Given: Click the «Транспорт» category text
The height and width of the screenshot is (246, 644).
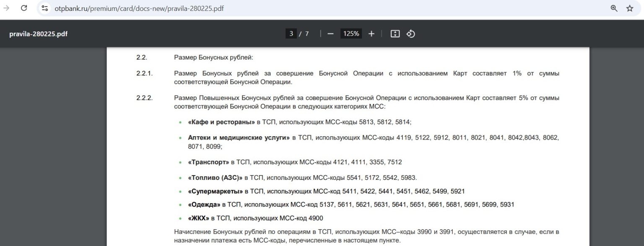Looking at the screenshot, I should (208, 162).
